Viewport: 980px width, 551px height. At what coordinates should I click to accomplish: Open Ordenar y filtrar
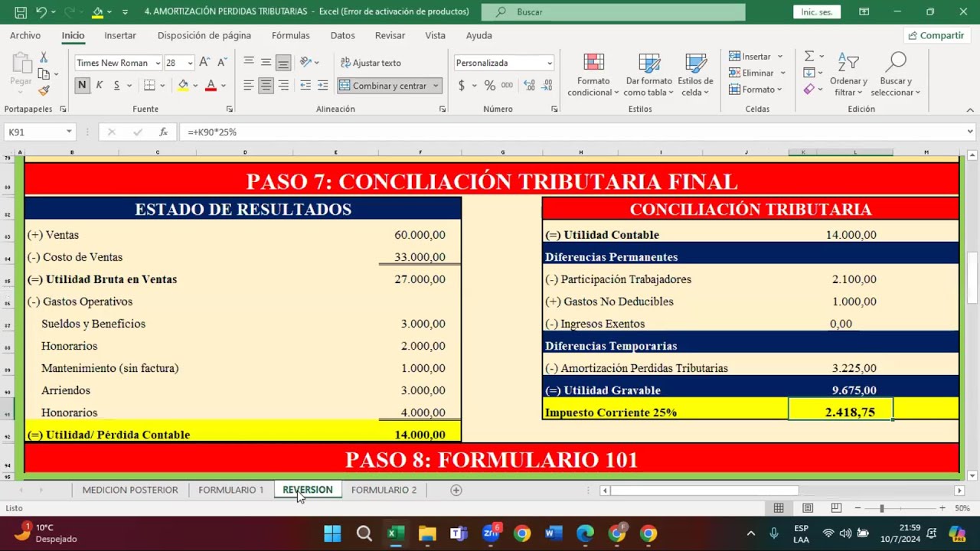coord(848,75)
